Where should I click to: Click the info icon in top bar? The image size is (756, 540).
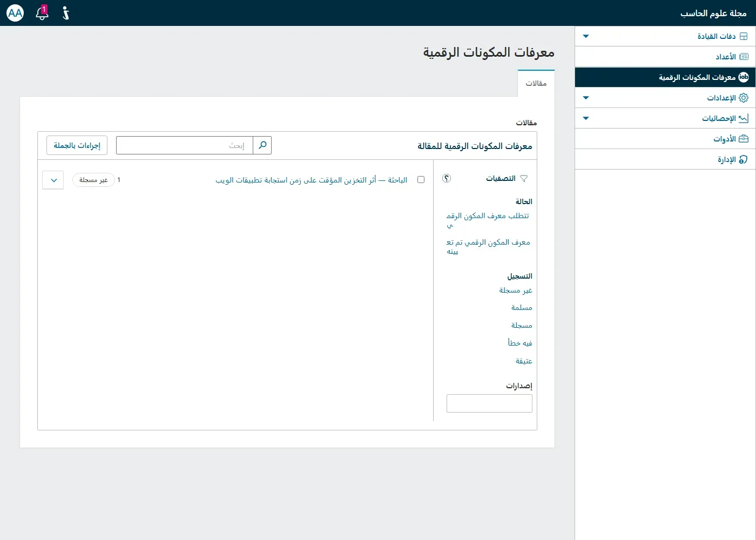[x=66, y=13]
